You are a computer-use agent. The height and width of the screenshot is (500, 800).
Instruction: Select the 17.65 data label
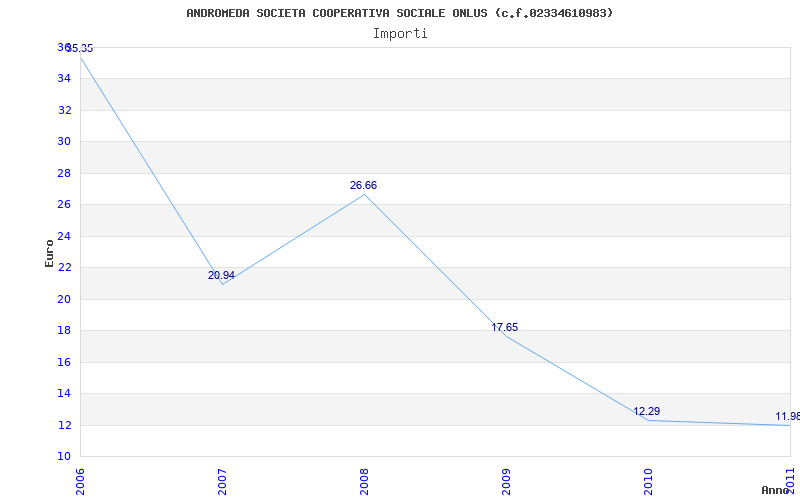pyautogui.click(x=505, y=328)
